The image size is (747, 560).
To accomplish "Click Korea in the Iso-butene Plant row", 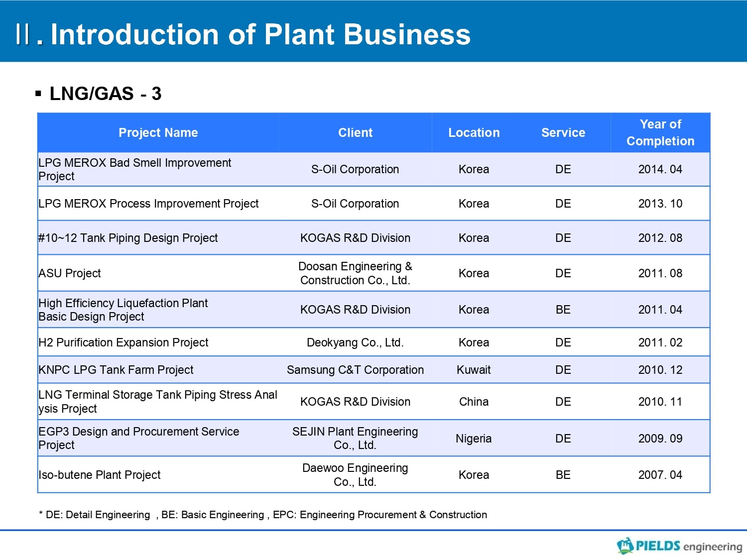I will [474, 475].
